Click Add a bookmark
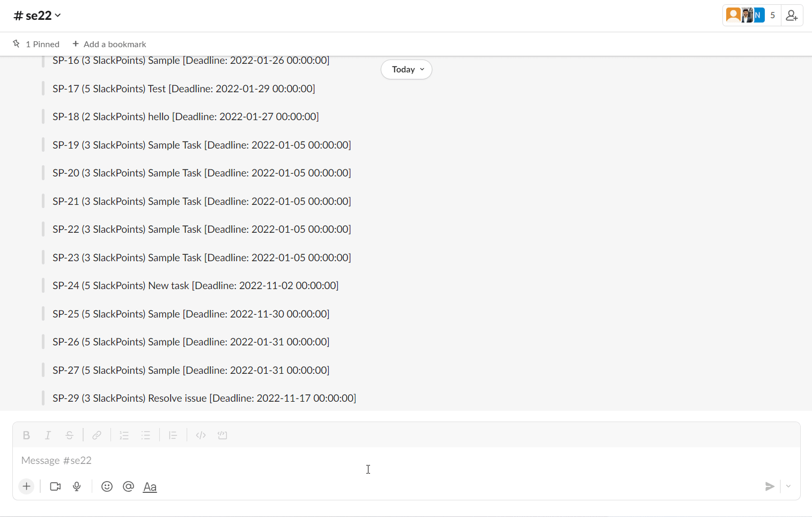This screenshot has height=517, width=812. coord(109,44)
